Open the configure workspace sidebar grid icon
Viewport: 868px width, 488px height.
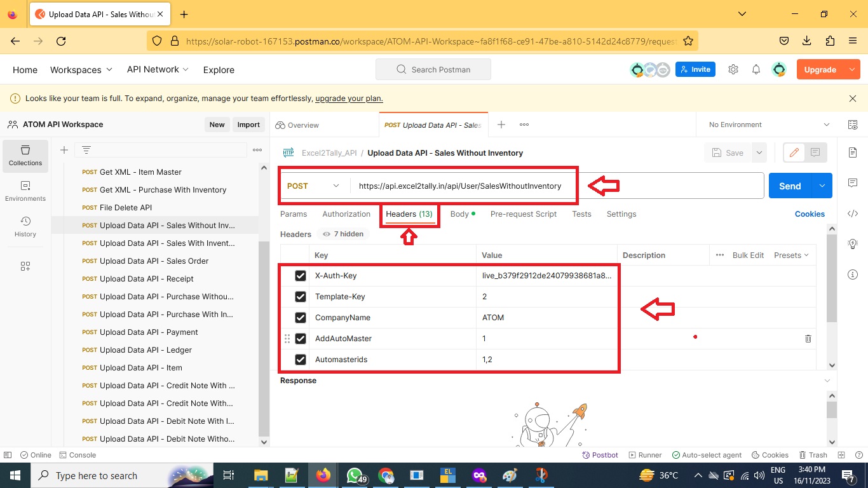(25, 266)
